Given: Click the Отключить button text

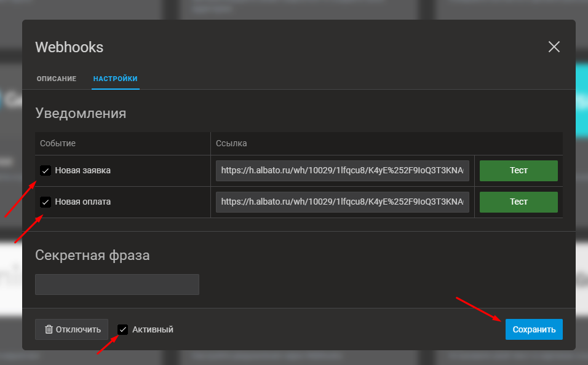Looking at the screenshot, I should 78,329.
